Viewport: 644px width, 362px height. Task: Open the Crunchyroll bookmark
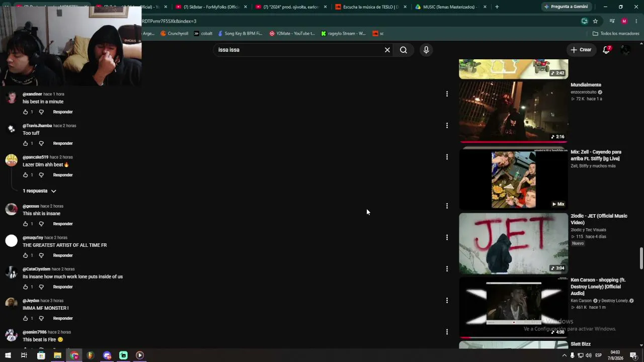174,34
